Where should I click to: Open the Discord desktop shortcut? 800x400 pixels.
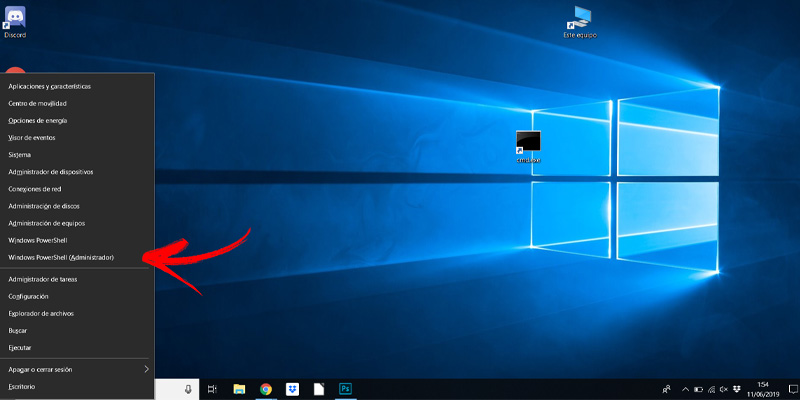tap(15, 22)
